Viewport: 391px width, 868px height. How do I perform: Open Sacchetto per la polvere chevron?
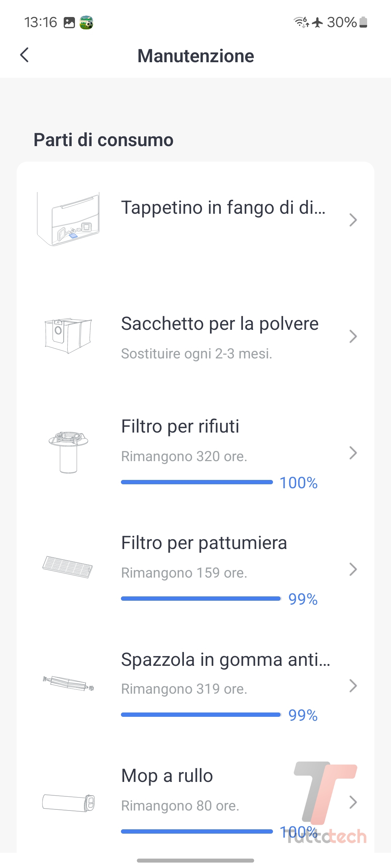coord(353,336)
